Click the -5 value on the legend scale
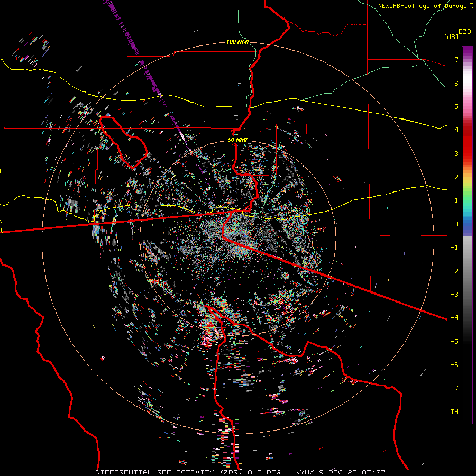476x476 pixels. click(454, 341)
